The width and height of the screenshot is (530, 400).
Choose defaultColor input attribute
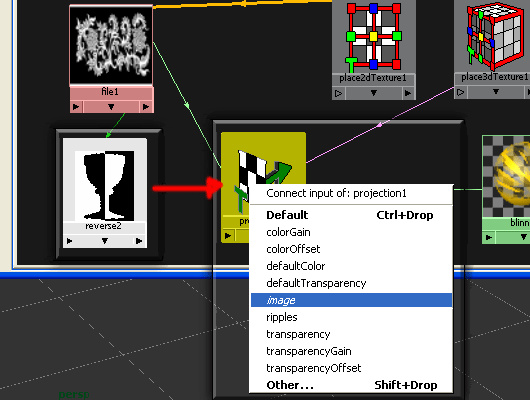click(351, 266)
